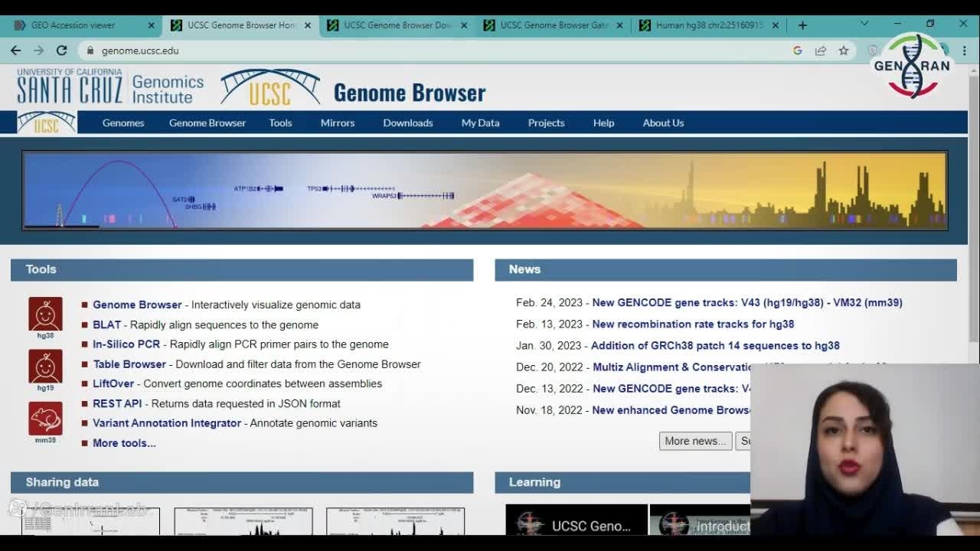Open the Downloads dropdown menu
Viewport: 980px width, 551px height.
point(407,122)
